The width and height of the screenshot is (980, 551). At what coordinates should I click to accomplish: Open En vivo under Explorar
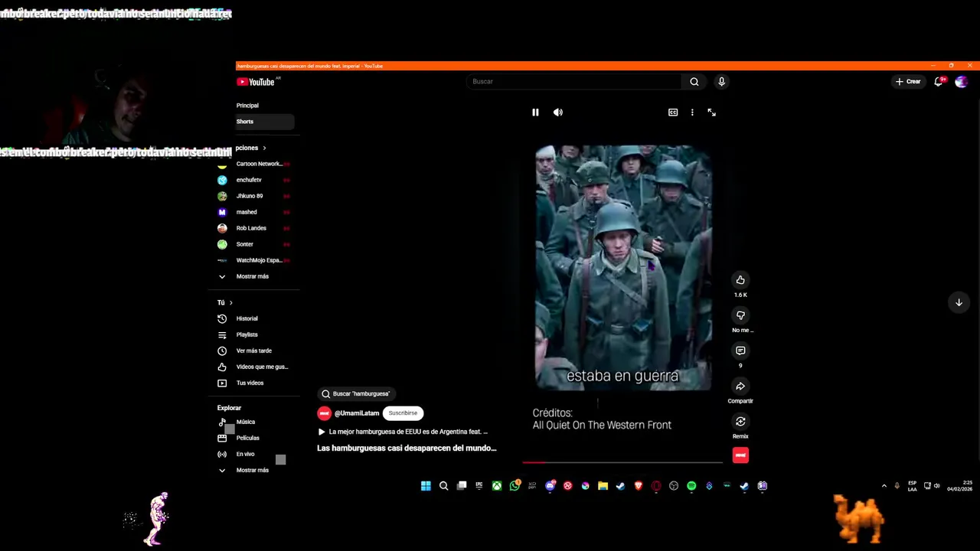pyautogui.click(x=245, y=454)
